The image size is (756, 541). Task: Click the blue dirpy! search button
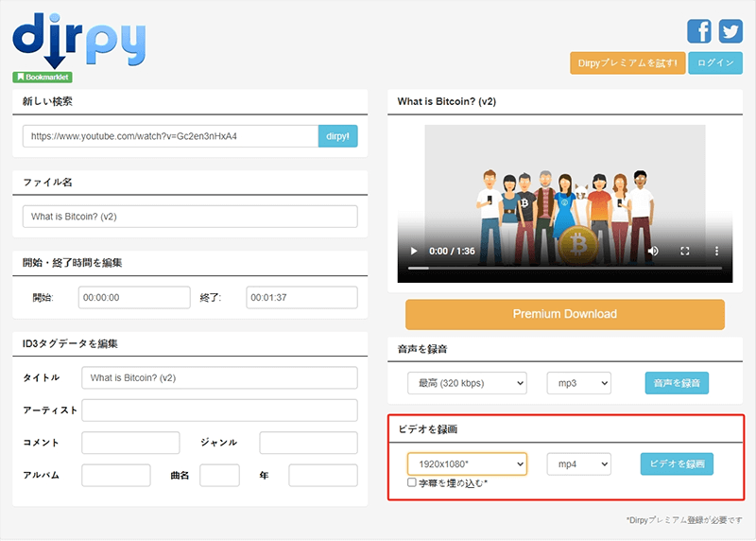[x=337, y=136]
